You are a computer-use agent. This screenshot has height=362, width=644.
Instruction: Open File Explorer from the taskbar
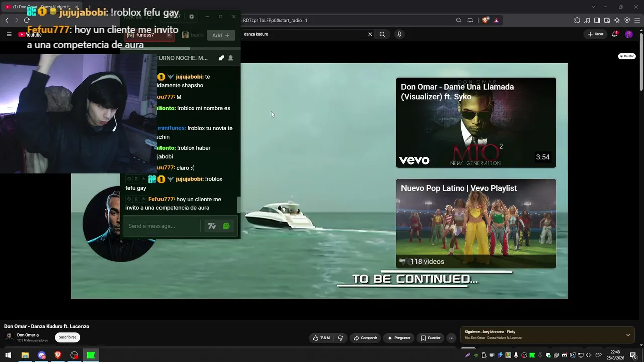pos(25,355)
